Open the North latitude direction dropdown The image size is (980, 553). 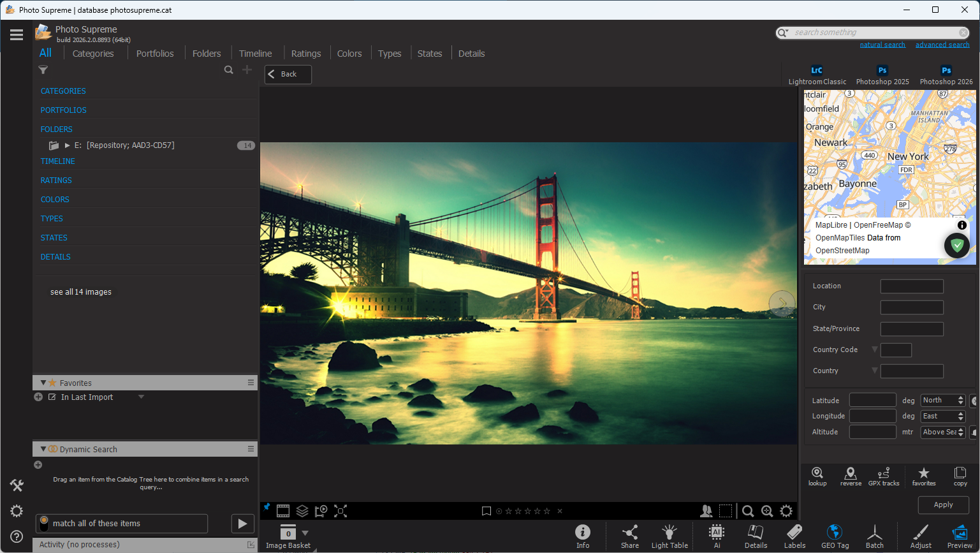click(x=942, y=401)
